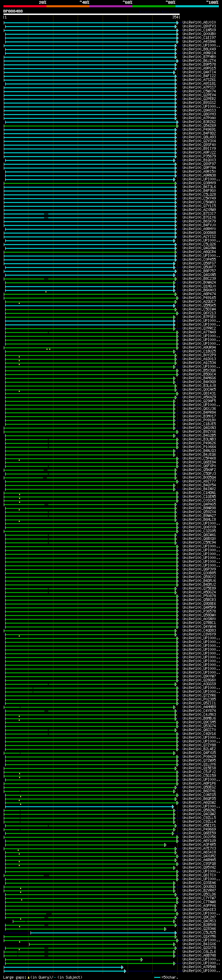This screenshot has width=222, height=980.
Task: Click the short alignment bar for UniRef100_A3F4R5
Action: (x=85, y=845)
